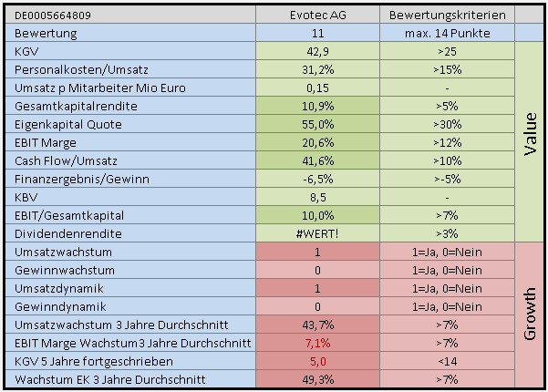Select the Bewertung score cell showing 11
The image size is (548, 392).
pos(318,33)
